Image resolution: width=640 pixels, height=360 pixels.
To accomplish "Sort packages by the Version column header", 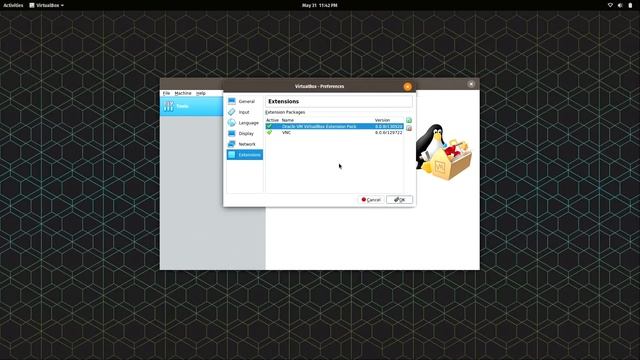I will 382,120.
